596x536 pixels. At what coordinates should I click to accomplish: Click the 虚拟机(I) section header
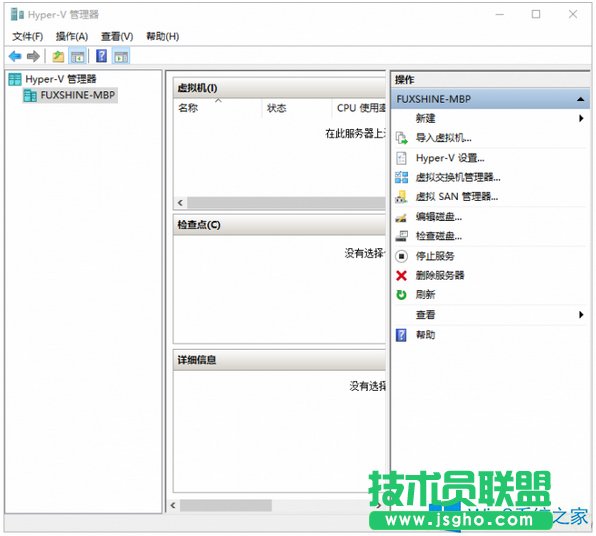[x=279, y=88]
